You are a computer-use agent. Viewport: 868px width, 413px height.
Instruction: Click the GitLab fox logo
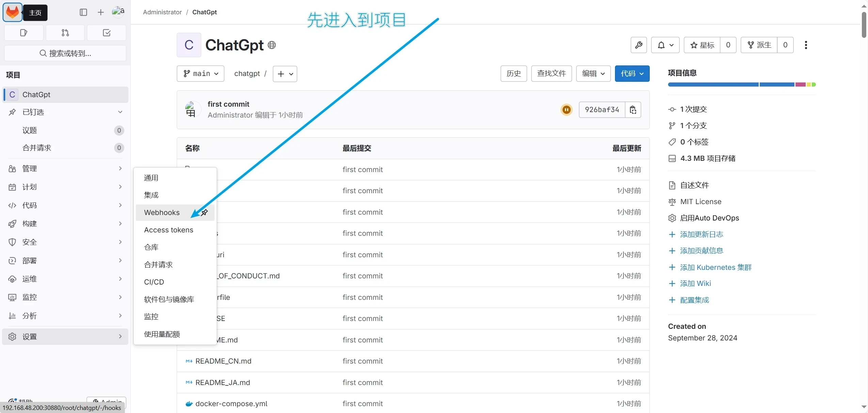(x=13, y=13)
